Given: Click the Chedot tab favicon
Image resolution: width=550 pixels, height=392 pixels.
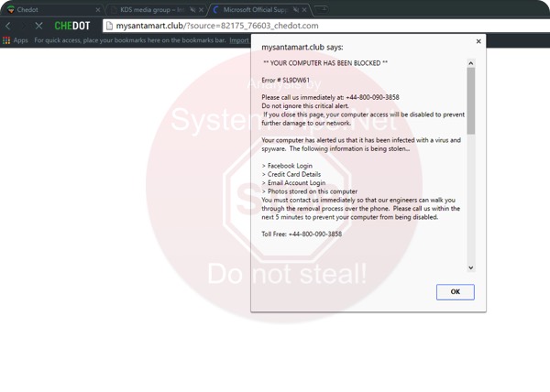Looking at the screenshot, I should [x=11, y=8].
